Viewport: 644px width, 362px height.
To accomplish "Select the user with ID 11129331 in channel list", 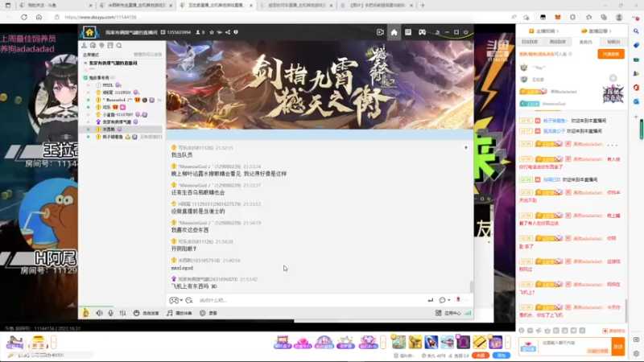I will coord(120,93).
